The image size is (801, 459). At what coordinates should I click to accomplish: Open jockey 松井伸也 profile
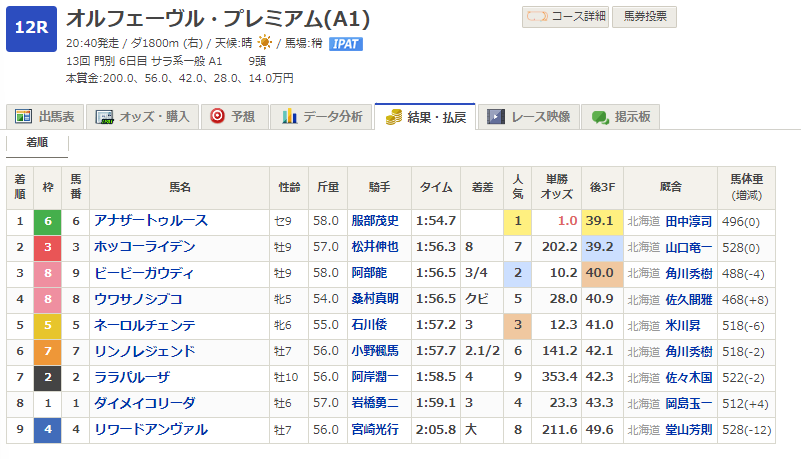click(x=375, y=247)
